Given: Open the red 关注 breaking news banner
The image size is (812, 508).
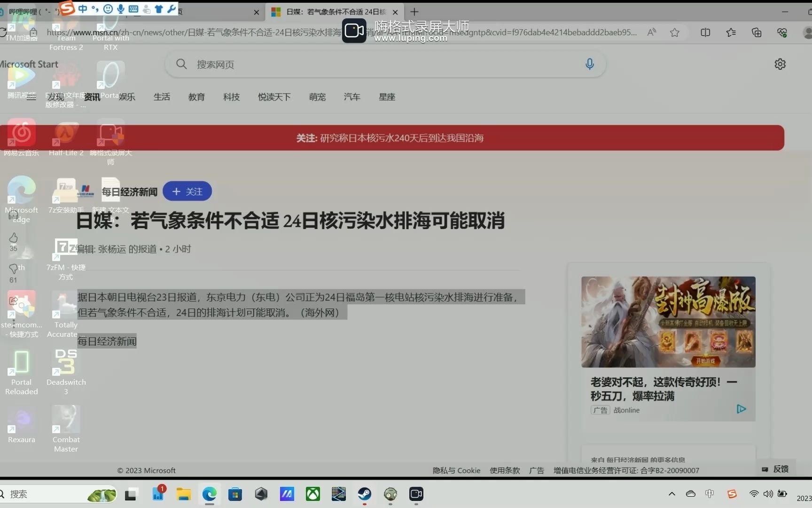Looking at the screenshot, I should coord(392,138).
